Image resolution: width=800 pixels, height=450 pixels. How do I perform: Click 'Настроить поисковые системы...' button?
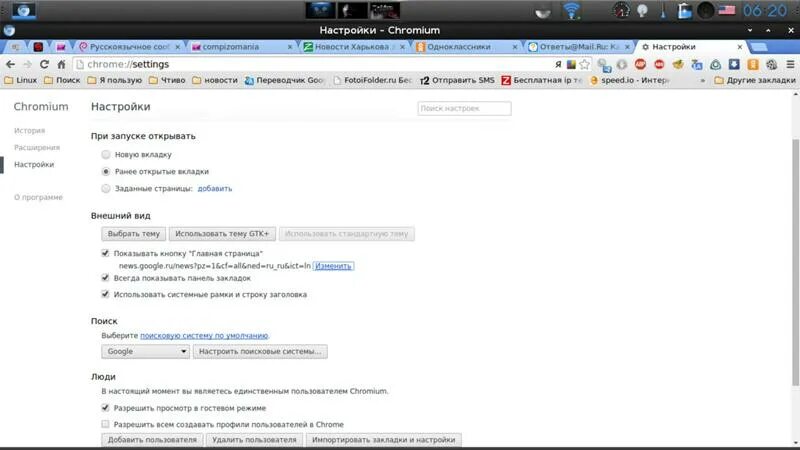coord(260,352)
